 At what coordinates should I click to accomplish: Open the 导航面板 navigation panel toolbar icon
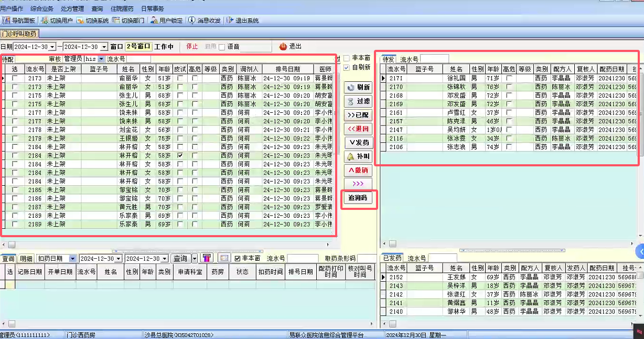[x=19, y=20]
